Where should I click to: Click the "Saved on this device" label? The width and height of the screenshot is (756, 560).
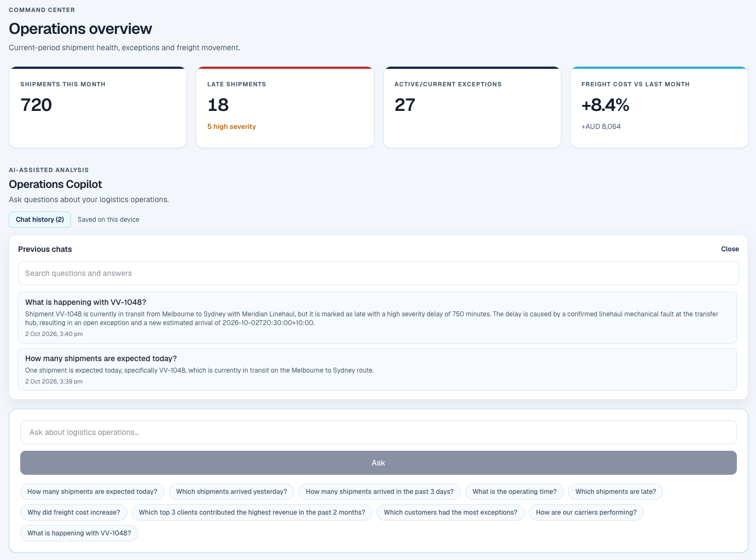point(108,220)
